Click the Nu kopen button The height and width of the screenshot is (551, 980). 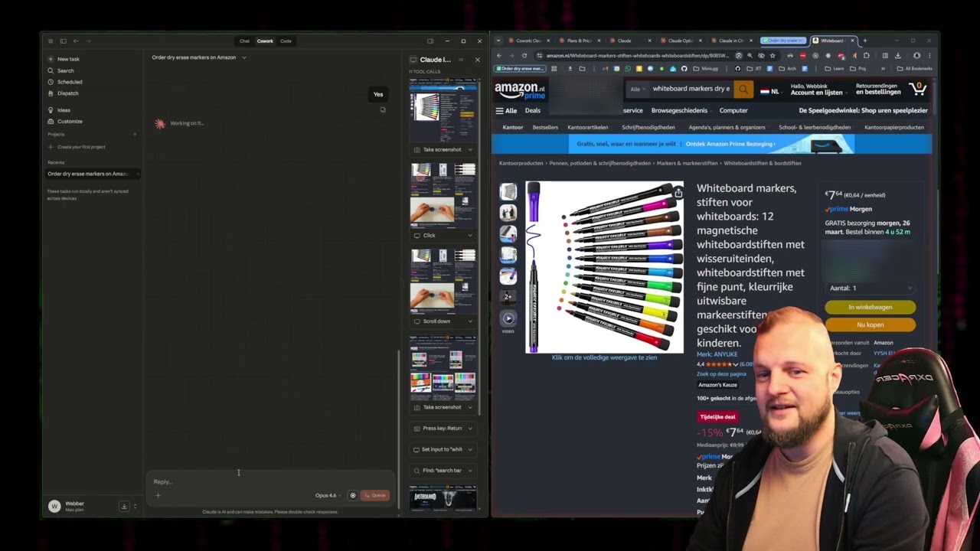pos(870,324)
